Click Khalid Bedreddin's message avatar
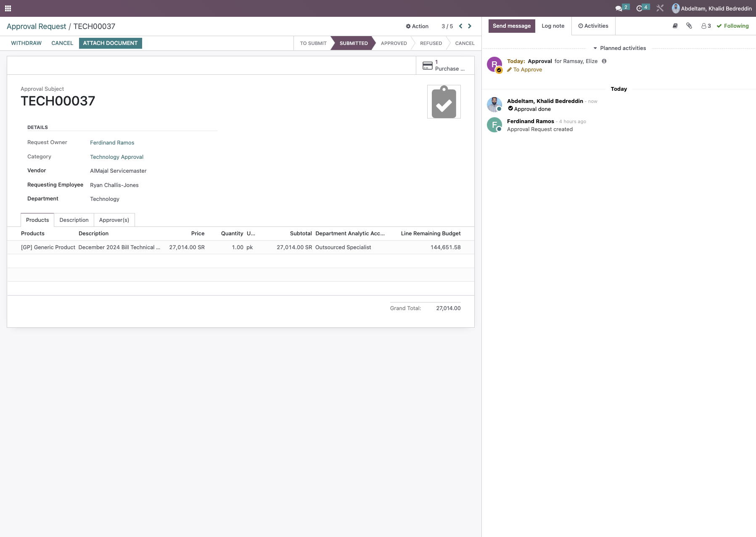The width and height of the screenshot is (756, 537). tap(494, 105)
